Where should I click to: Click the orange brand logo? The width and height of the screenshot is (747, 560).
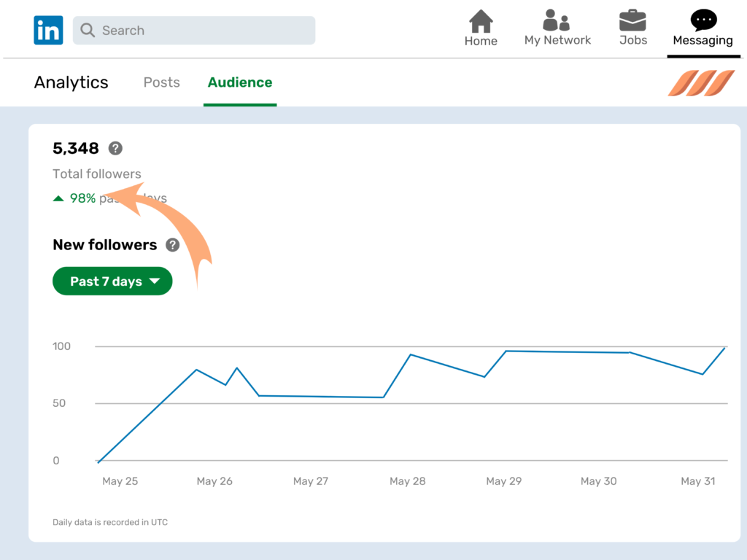coord(701,83)
